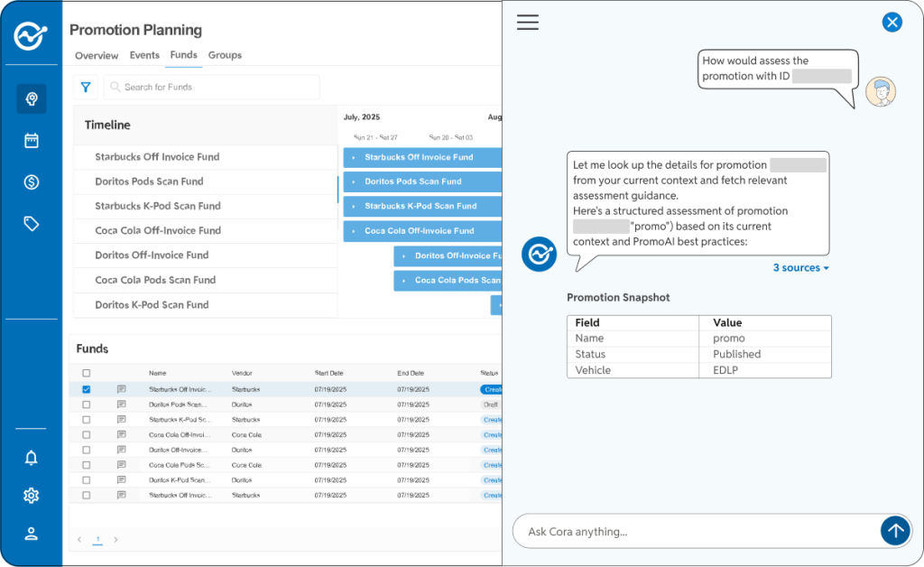Select Coca Cola Pods Scan Fund timeline row
The width and height of the screenshot is (924, 567).
(205, 280)
